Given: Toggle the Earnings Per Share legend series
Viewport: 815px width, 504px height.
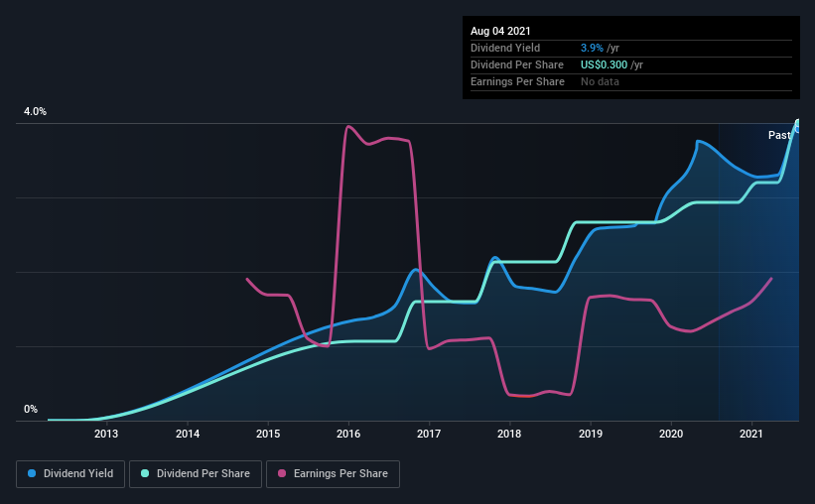Looking at the screenshot, I should [x=336, y=474].
